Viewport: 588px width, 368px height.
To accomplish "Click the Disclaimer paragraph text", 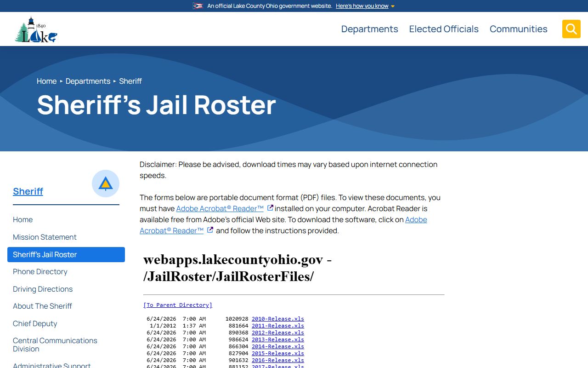I will point(288,170).
